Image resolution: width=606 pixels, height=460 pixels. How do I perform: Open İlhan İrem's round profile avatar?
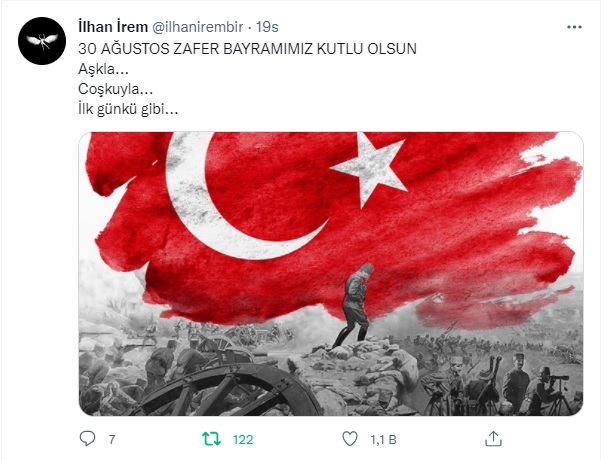[x=42, y=41]
